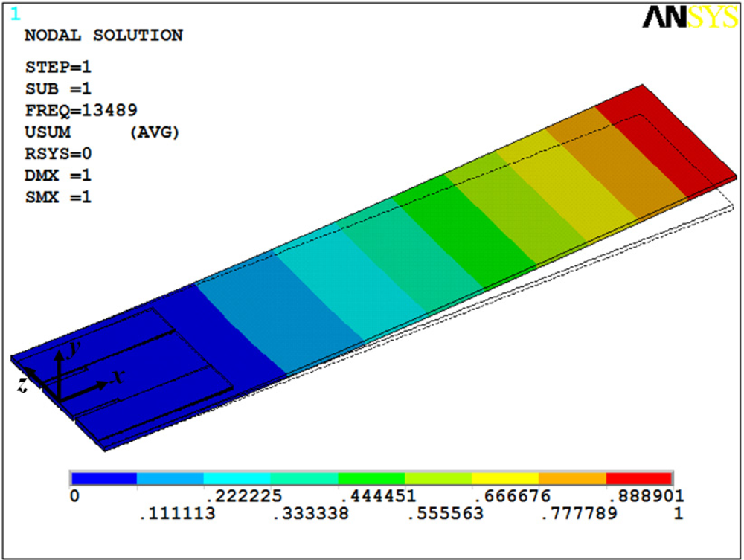Select the orange legend swatch
This screenshot has height=560, width=744.
pos(572,477)
